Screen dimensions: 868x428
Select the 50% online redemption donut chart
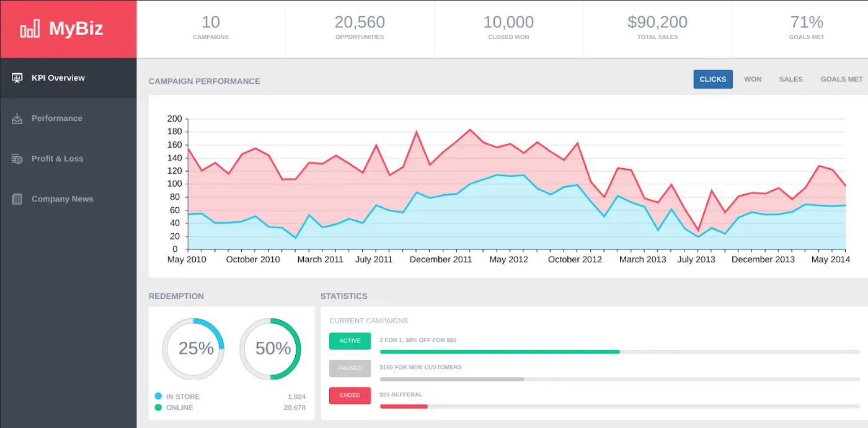pos(270,349)
